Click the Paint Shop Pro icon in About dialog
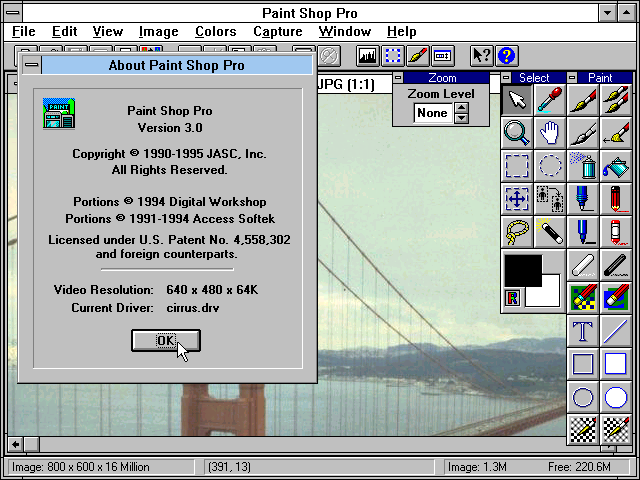Viewport: 640px width, 480px height. coord(59,113)
